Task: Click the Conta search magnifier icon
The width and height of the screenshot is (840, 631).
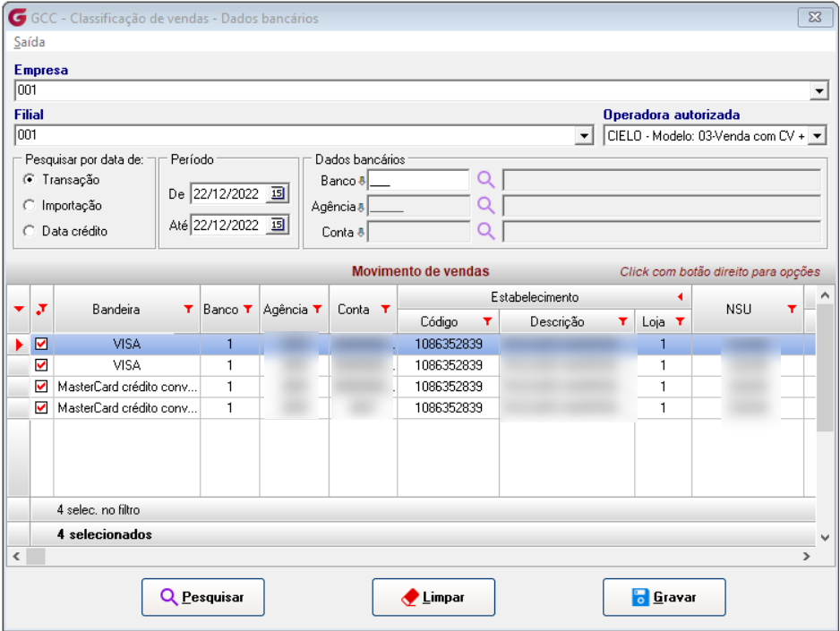Action: [485, 231]
